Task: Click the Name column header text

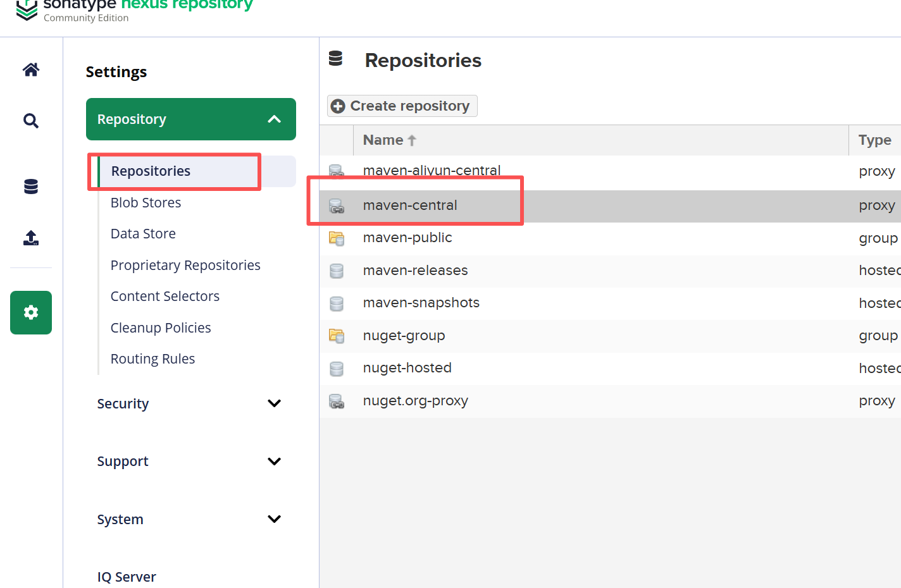Action: coord(383,140)
